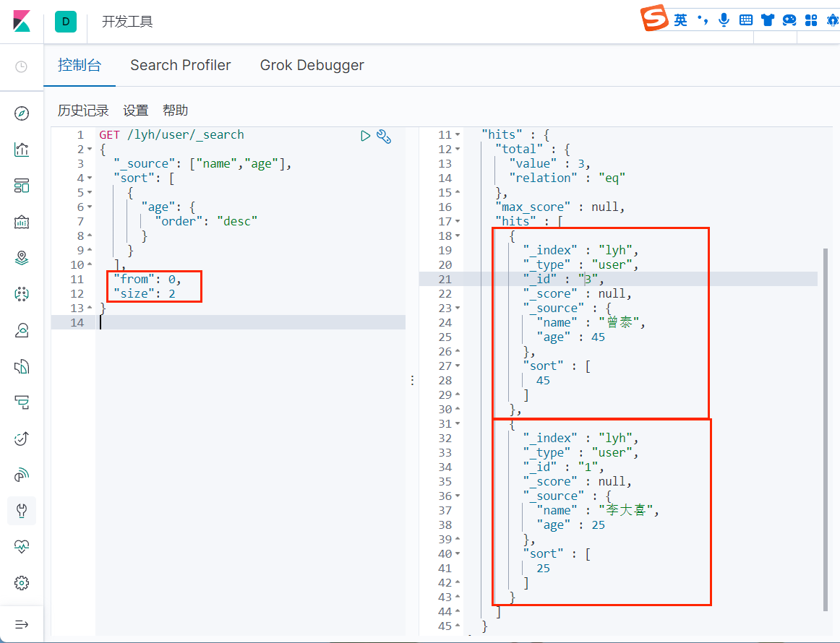
Task: Click "size": 2 line in editor
Action: [145, 294]
